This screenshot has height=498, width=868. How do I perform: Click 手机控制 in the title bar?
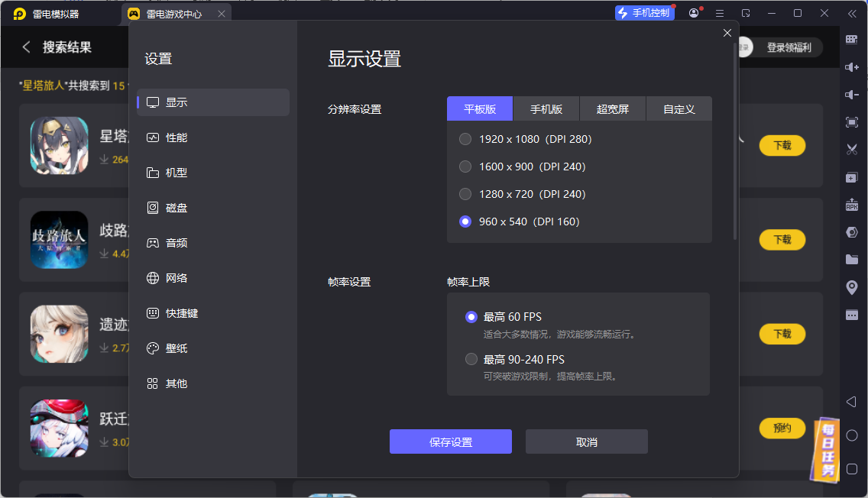tap(644, 12)
